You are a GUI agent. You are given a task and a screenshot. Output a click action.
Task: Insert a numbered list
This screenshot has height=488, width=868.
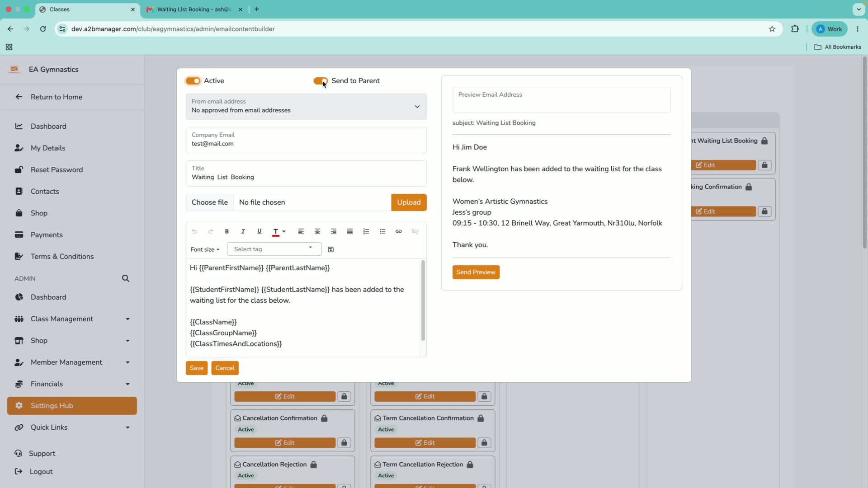click(x=366, y=231)
